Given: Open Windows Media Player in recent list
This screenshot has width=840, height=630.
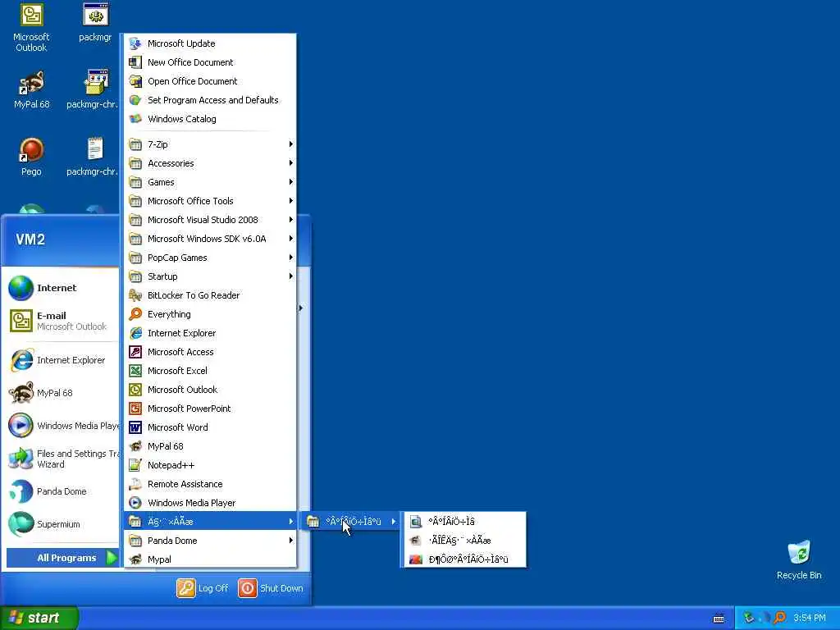Looking at the screenshot, I should pos(62,426).
